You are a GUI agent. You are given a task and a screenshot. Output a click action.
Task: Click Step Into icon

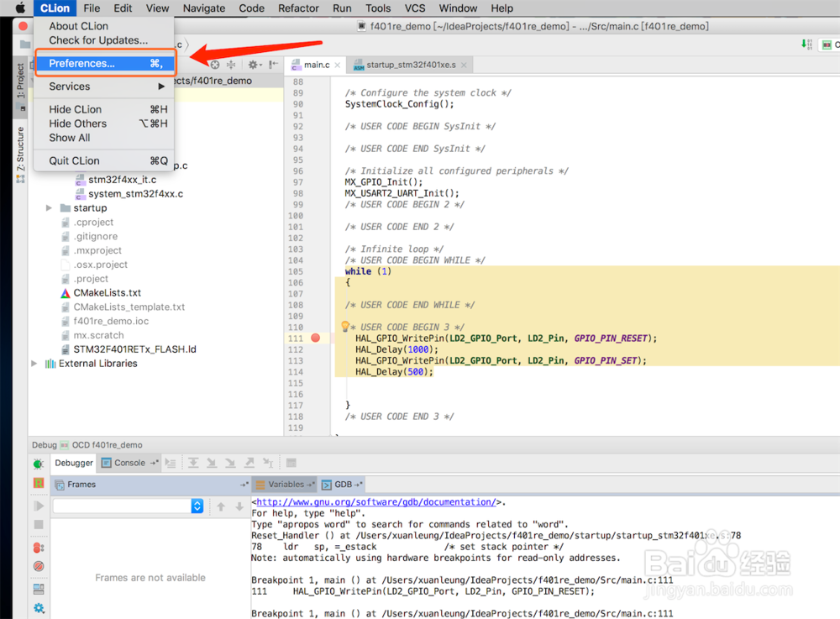[x=213, y=463]
